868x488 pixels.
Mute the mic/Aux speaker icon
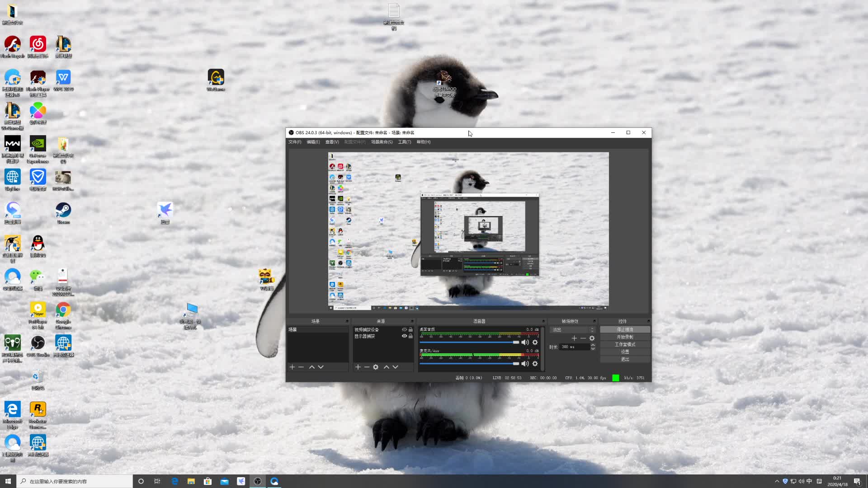[525, 364]
